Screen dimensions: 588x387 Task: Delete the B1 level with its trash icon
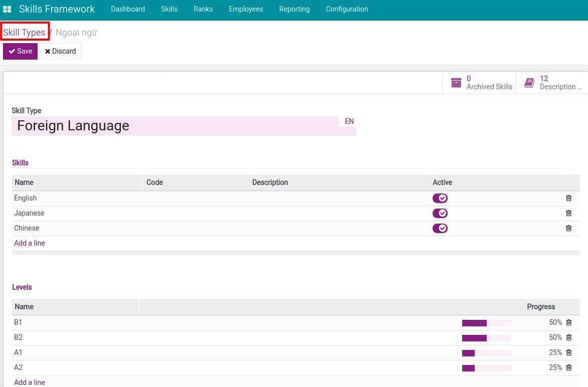[x=568, y=322]
